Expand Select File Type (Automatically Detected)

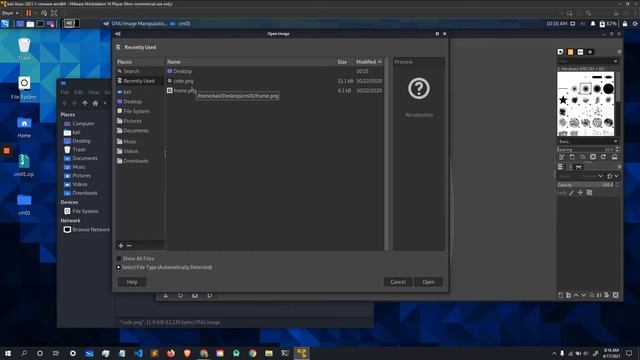(164, 267)
